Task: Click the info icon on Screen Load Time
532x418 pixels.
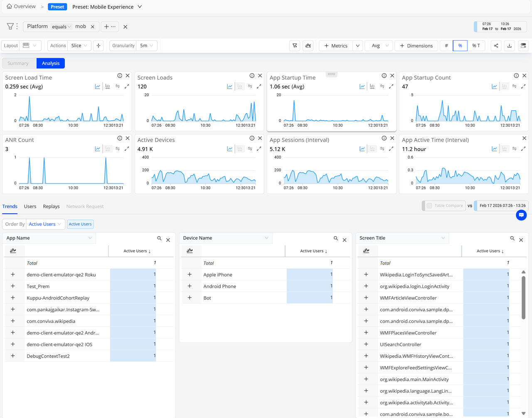Action: point(120,76)
